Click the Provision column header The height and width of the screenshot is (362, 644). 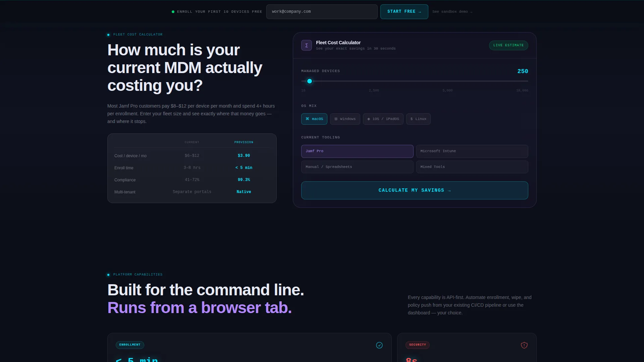[244, 142]
